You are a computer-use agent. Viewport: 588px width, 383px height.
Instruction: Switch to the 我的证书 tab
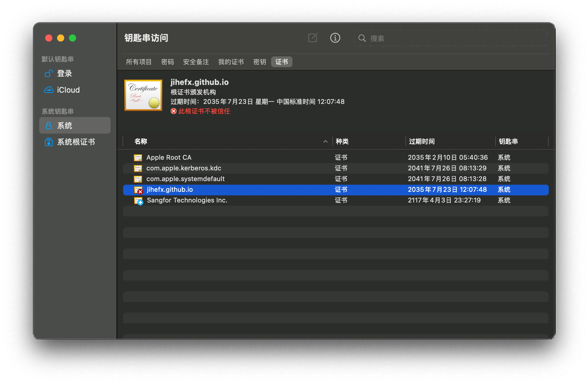tap(231, 62)
